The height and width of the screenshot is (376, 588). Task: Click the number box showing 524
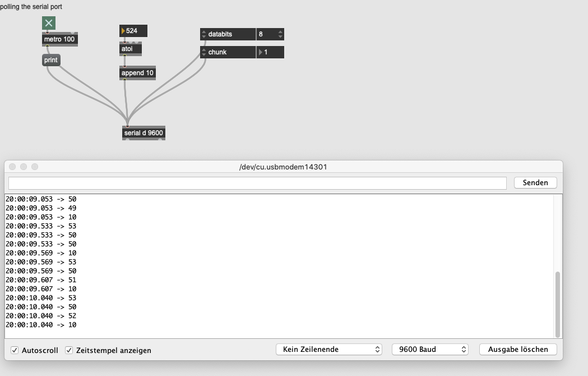(x=133, y=31)
